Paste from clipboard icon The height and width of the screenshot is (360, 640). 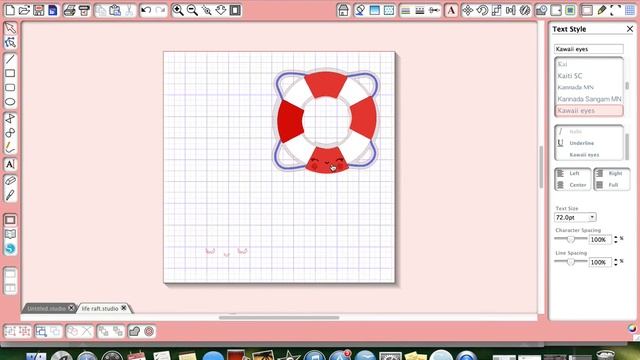pos(115,10)
